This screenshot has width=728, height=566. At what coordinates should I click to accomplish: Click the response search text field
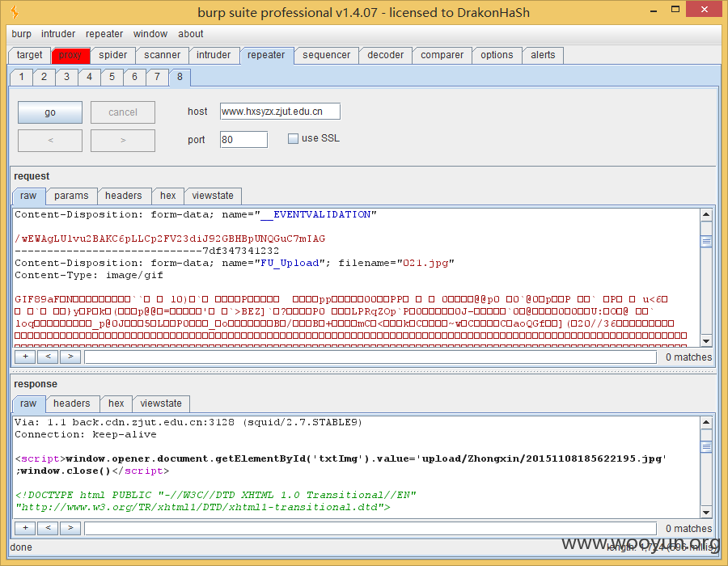tap(370, 529)
